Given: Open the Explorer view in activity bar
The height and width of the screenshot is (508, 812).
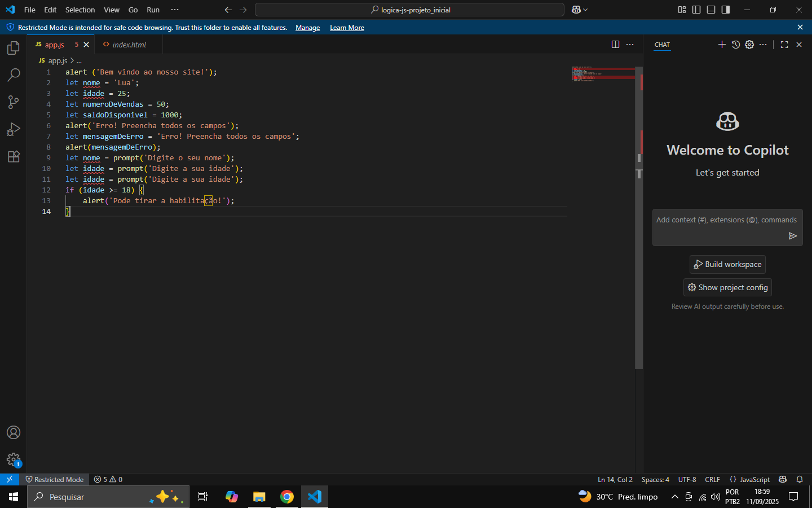Looking at the screenshot, I should coord(14,48).
